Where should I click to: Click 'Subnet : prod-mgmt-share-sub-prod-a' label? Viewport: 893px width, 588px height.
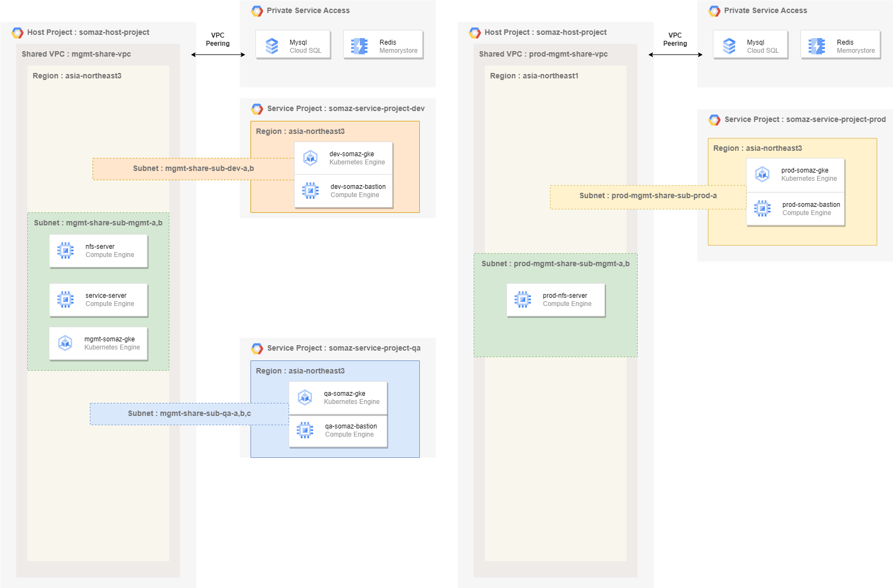(648, 195)
